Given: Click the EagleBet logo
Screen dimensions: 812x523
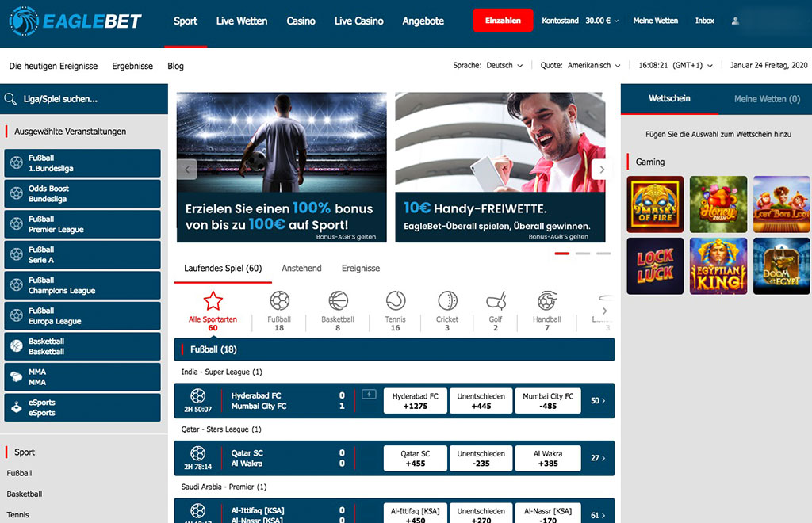Looking at the screenshot, I should pos(75,21).
